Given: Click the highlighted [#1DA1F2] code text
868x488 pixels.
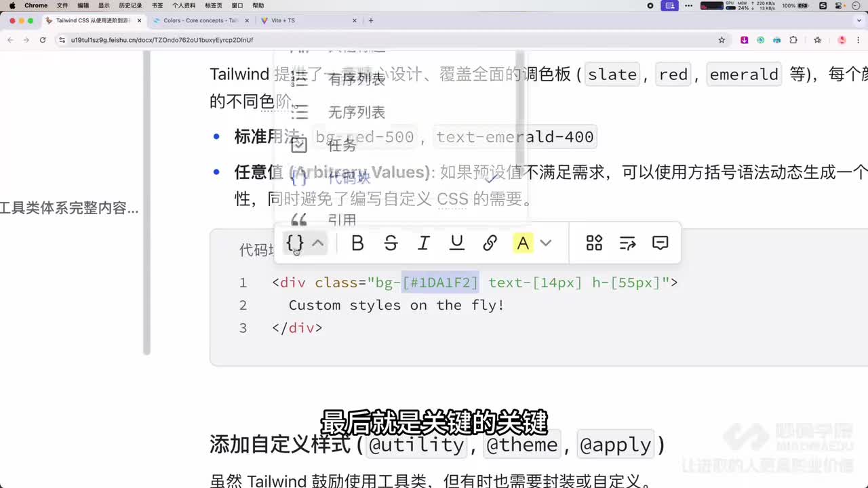Looking at the screenshot, I should pos(441,283).
